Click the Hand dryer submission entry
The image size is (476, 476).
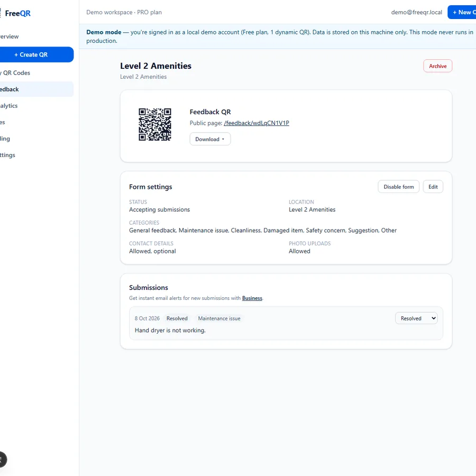click(286, 323)
